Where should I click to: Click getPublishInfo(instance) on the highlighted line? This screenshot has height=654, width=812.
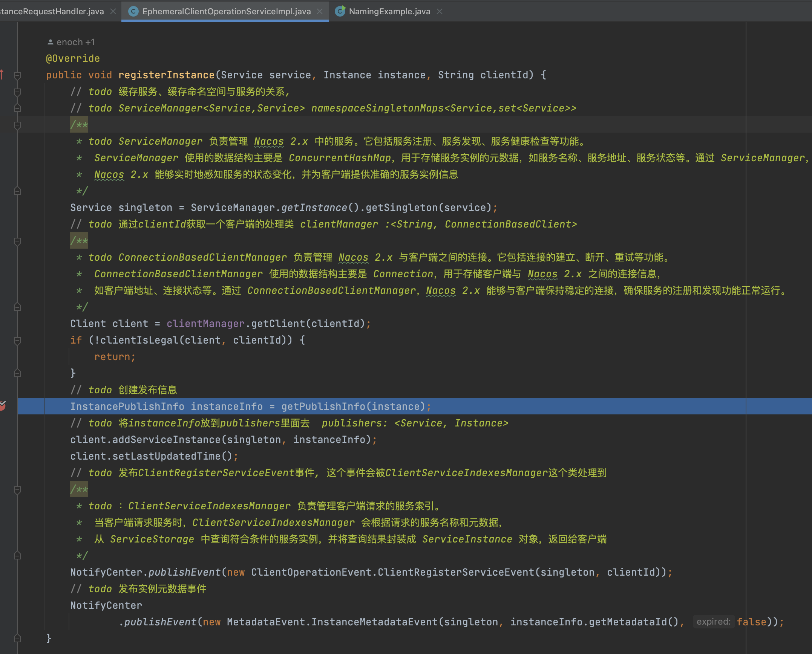[x=353, y=406]
